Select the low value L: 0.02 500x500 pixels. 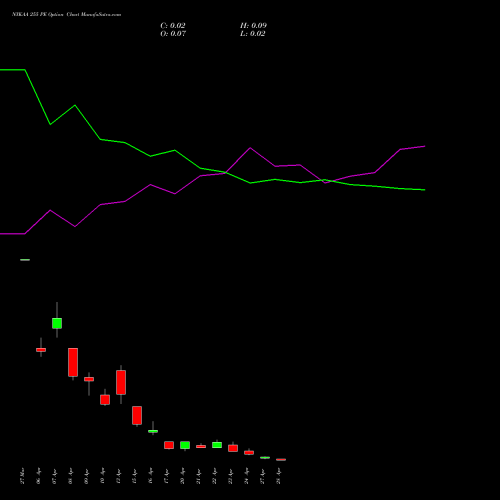pyautogui.click(x=253, y=34)
